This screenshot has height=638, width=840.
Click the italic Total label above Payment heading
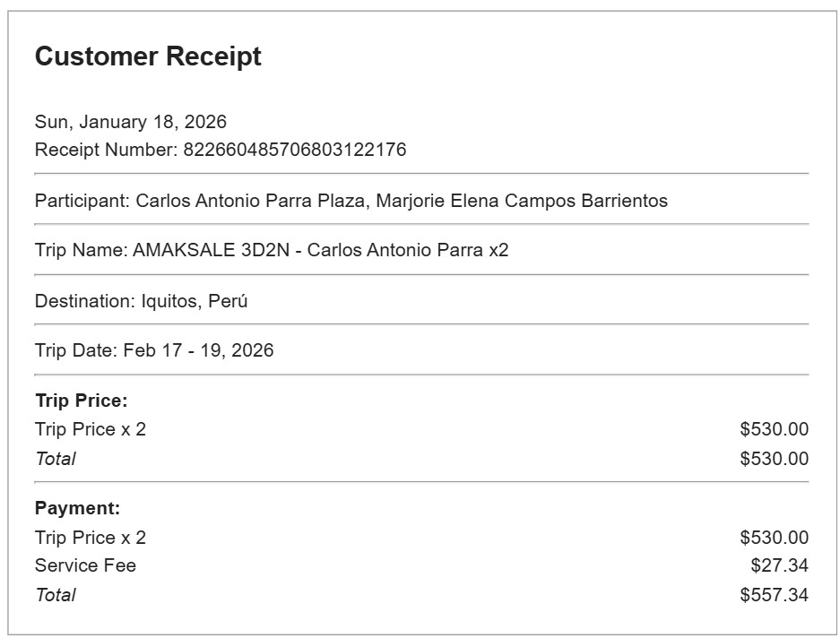pyautogui.click(x=55, y=459)
